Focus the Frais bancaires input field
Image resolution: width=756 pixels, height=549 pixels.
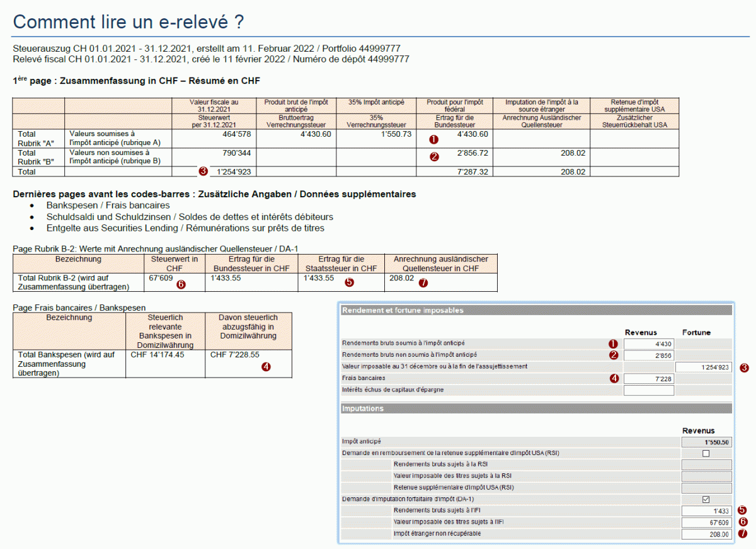click(648, 378)
